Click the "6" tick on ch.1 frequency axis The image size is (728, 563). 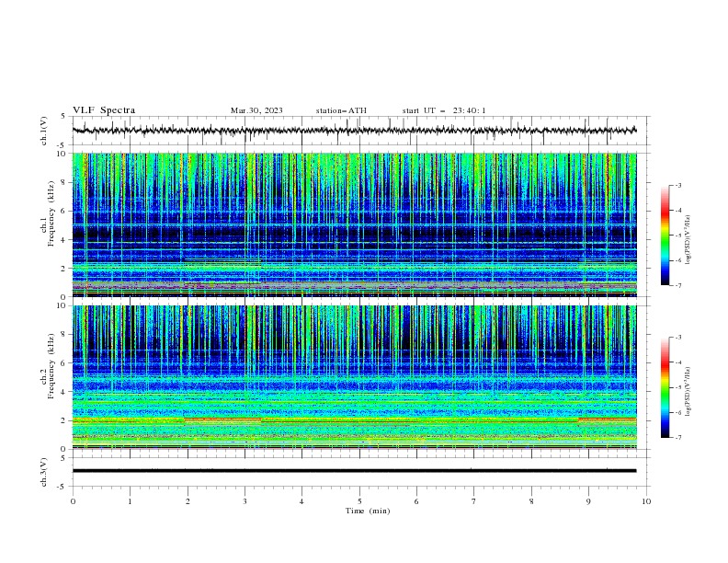pyautogui.click(x=65, y=211)
